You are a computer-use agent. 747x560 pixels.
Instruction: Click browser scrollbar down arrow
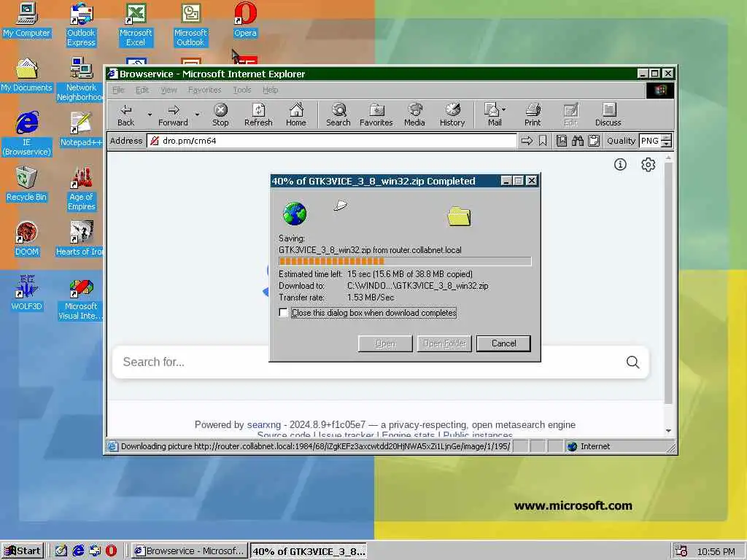pos(668,431)
